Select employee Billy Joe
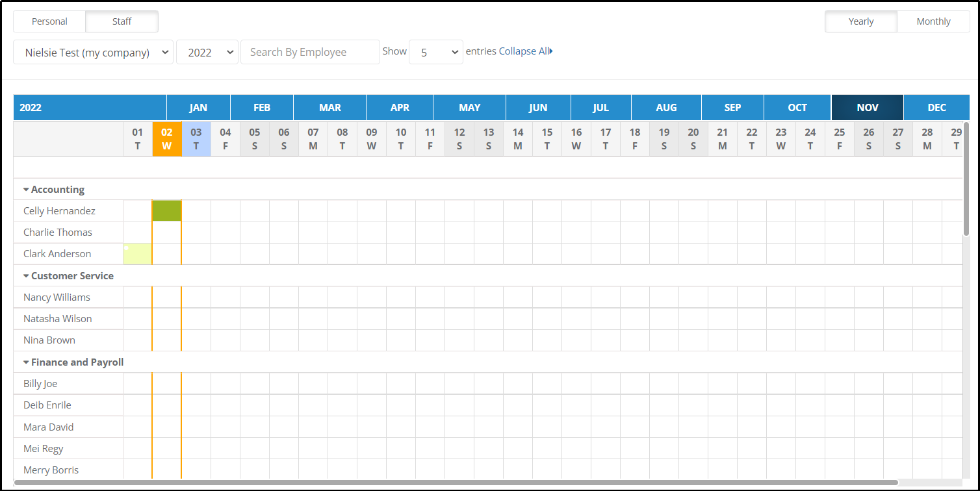Image resolution: width=980 pixels, height=491 pixels. [40, 384]
